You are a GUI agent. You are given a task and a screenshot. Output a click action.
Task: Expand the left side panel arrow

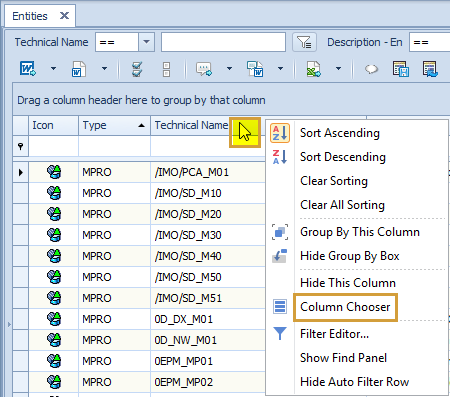tap(9, 324)
